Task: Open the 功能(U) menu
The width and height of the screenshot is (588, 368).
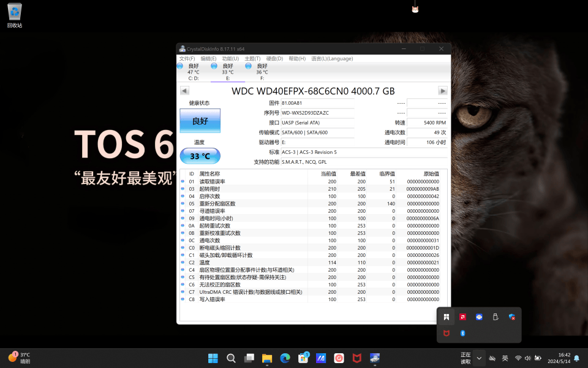Action: [230, 59]
